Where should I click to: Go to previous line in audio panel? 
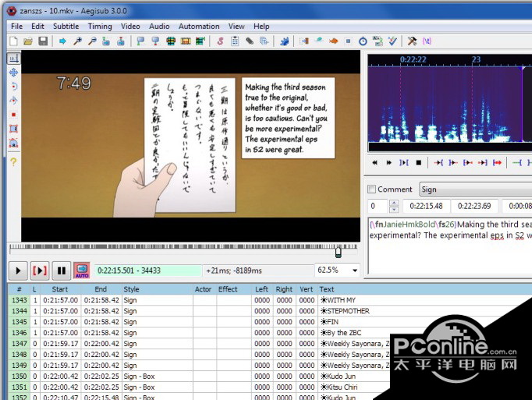tap(374, 163)
